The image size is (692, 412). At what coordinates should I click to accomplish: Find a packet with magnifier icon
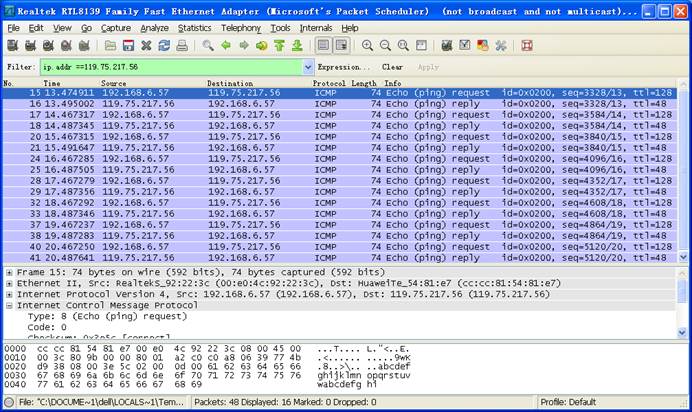(208, 45)
